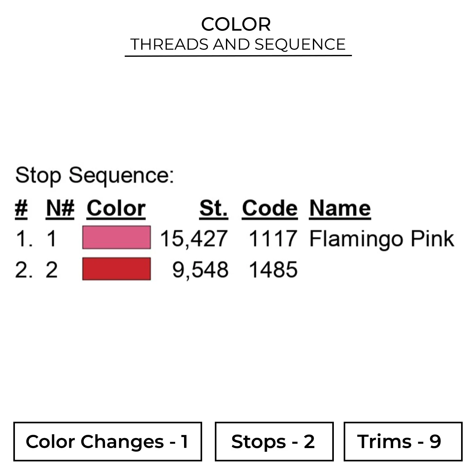Click the Color Changes - 1 box
The height and width of the screenshot is (476, 476).
pos(108,441)
